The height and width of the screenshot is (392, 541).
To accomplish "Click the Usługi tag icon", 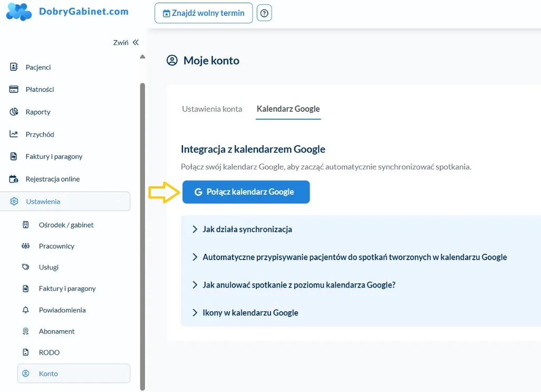I will (x=25, y=267).
